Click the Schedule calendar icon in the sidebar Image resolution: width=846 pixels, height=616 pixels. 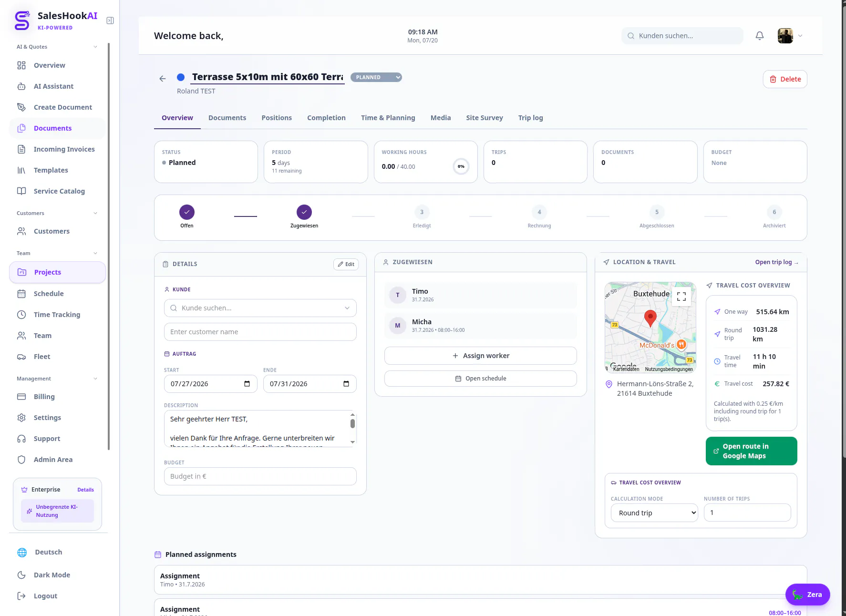21,294
